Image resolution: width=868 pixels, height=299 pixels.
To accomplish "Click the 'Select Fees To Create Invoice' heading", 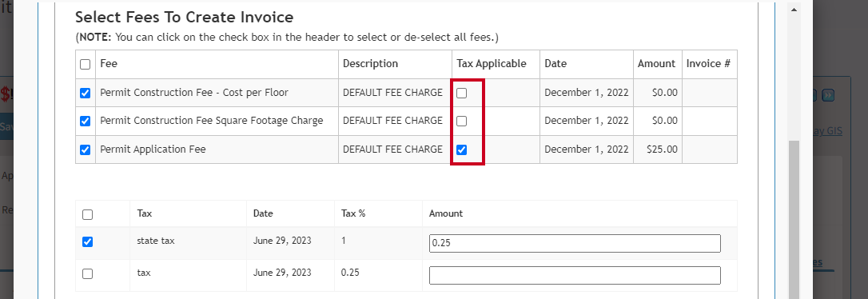I will 184,17.
